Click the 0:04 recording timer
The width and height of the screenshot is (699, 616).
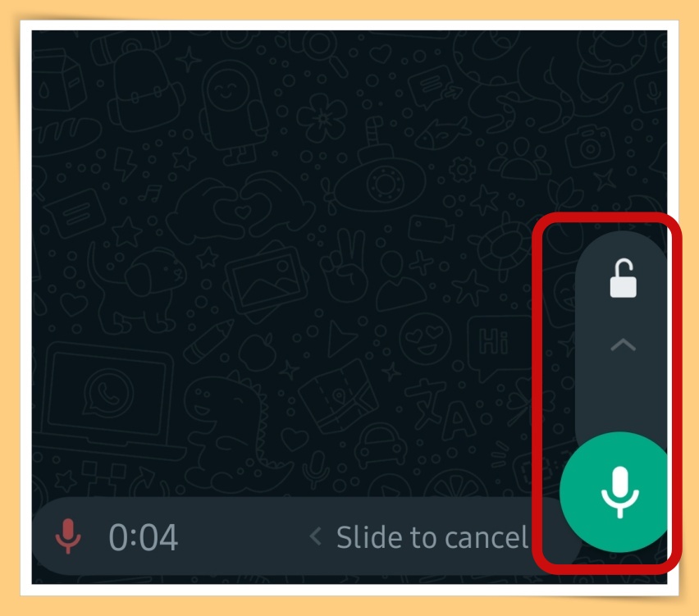tap(143, 537)
